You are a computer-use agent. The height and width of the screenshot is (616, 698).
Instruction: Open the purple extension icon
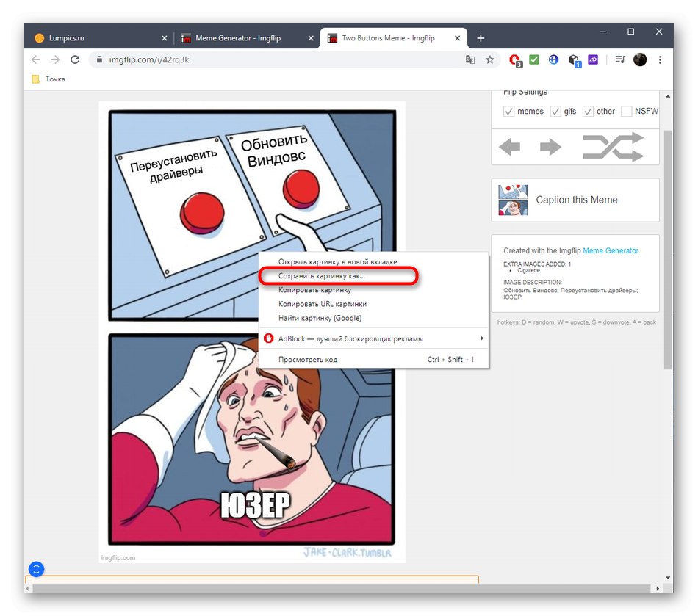pyautogui.click(x=593, y=59)
